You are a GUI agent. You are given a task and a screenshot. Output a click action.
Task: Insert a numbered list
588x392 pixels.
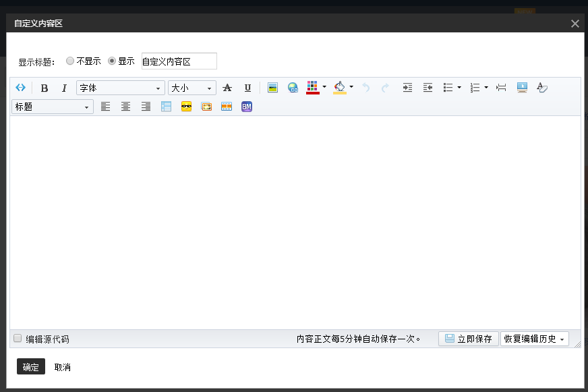pos(475,88)
